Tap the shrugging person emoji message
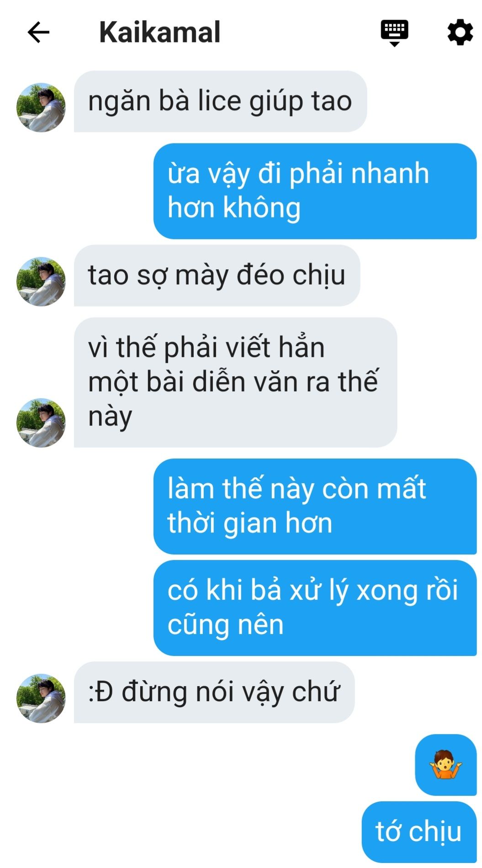 pos(446,765)
